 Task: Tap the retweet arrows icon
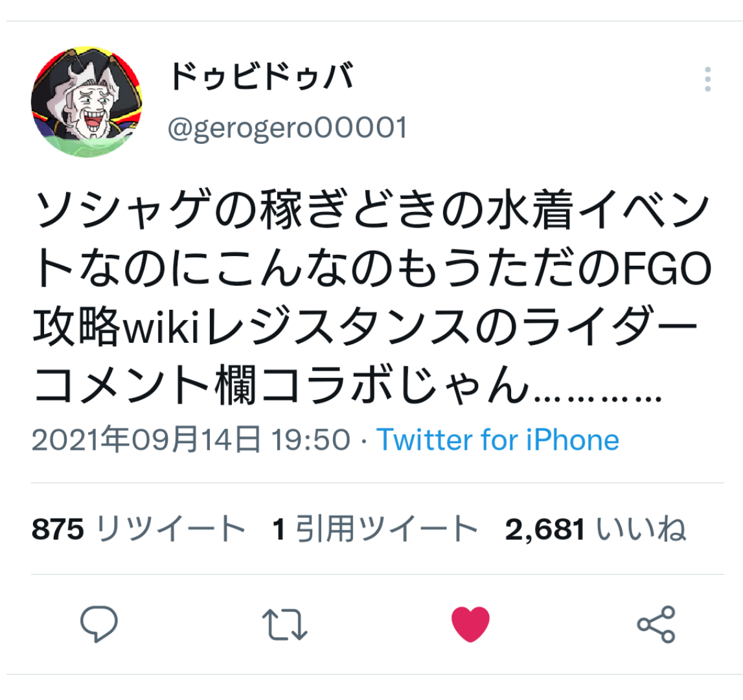(x=285, y=624)
